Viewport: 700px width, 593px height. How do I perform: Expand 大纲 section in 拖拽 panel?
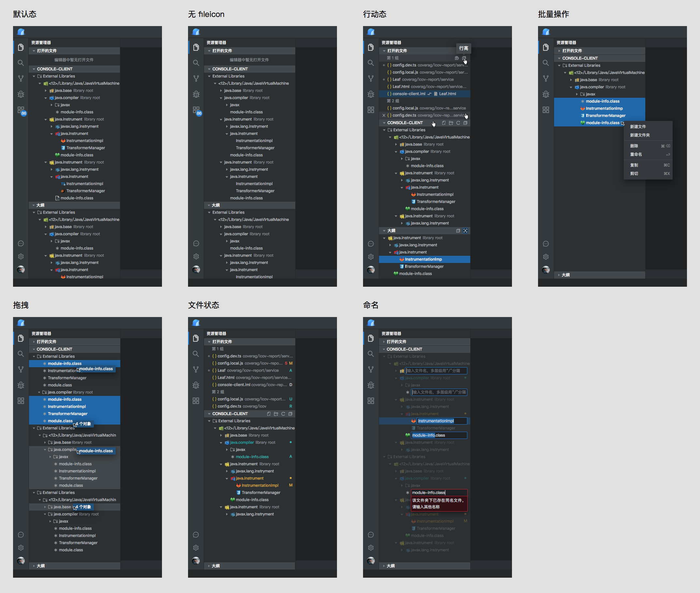40,566
